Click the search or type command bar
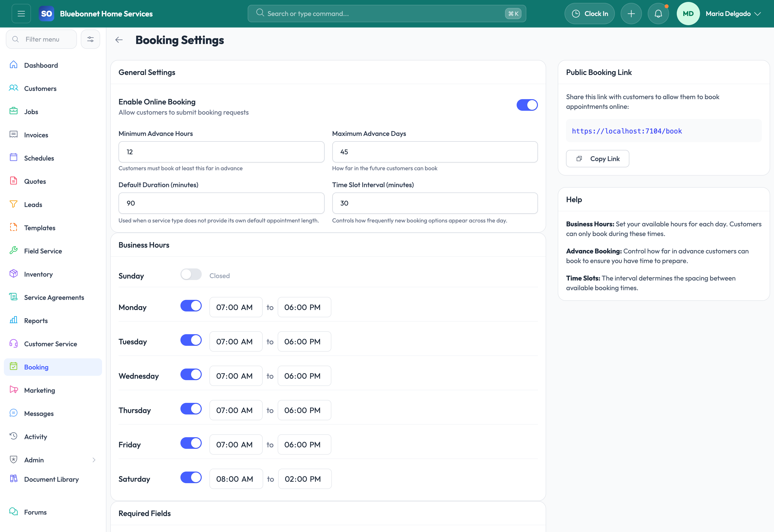Screen dimensions: 774x532 [387, 14]
